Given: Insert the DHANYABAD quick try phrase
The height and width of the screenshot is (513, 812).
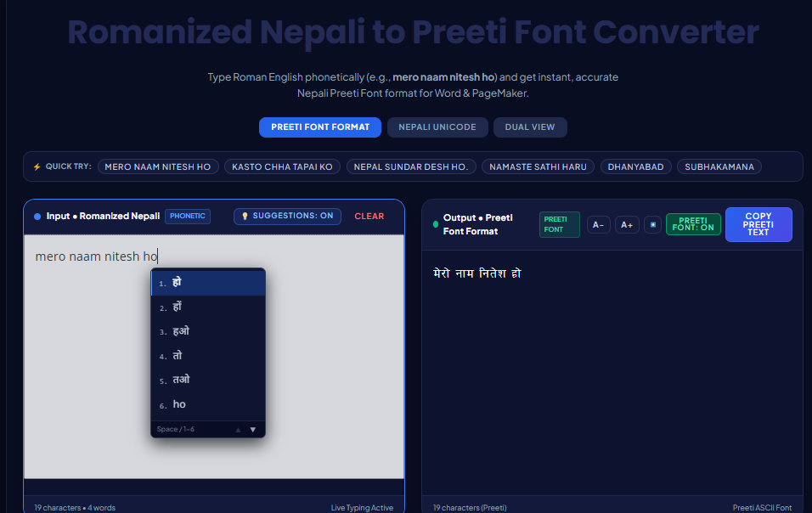Looking at the screenshot, I should (636, 166).
